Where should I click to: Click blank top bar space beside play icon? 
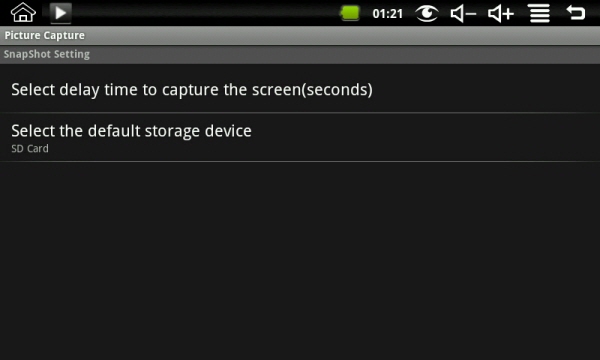pyautogui.click(x=205, y=13)
